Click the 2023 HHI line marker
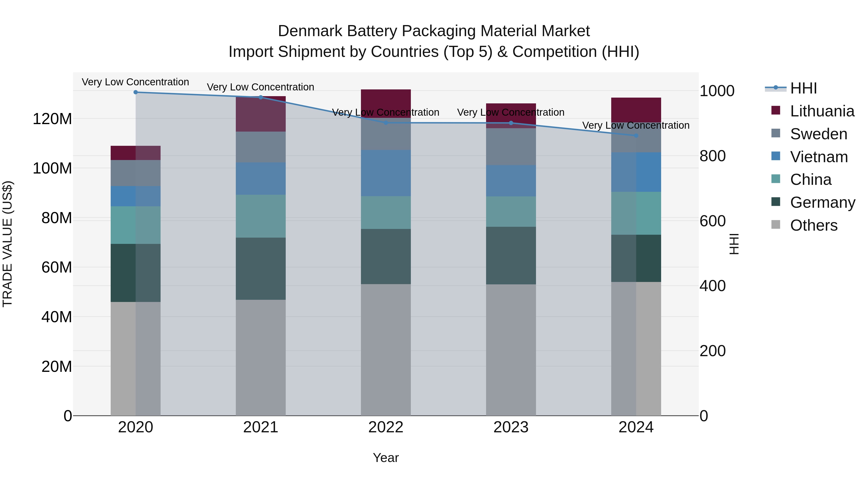 (511, 123)
